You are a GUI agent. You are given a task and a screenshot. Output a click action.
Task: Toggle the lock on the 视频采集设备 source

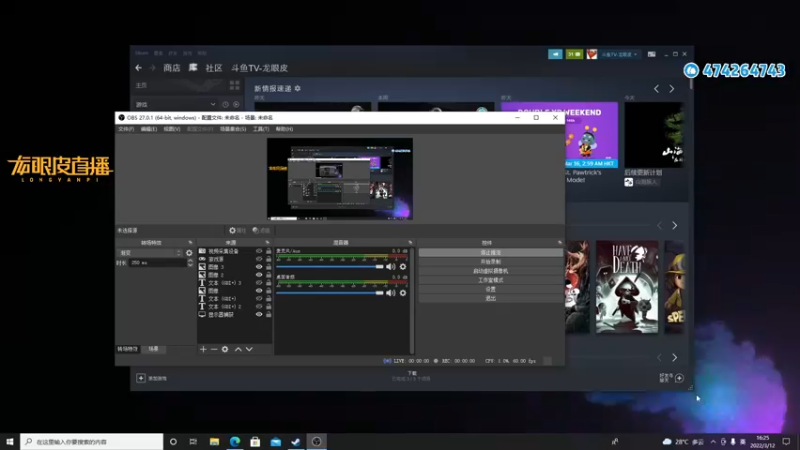tap(268, 251)
